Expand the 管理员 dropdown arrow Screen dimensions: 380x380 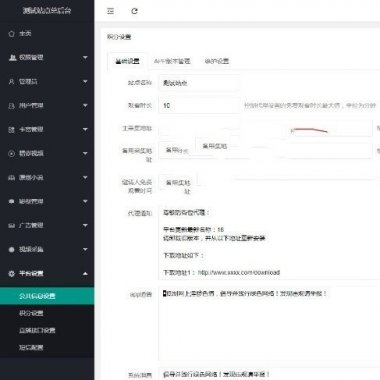click(x=85, y=82)
